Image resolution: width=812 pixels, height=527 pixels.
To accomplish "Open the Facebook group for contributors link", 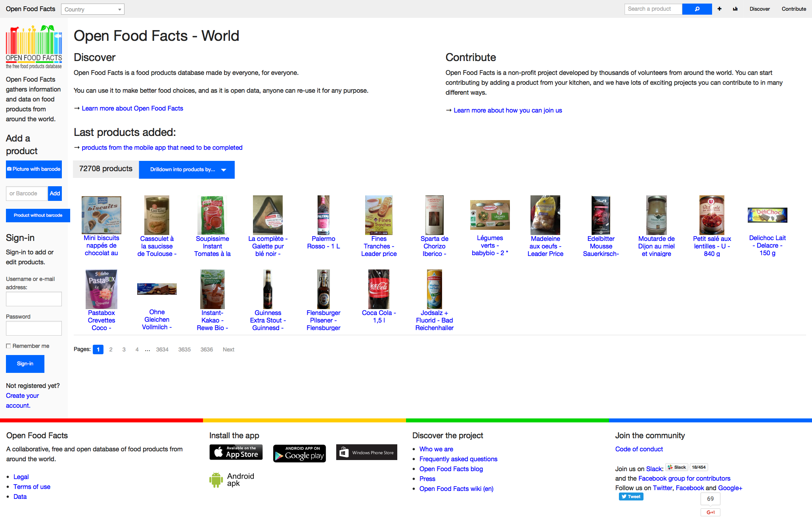I will pyautogui.click(x=684, y=478).
